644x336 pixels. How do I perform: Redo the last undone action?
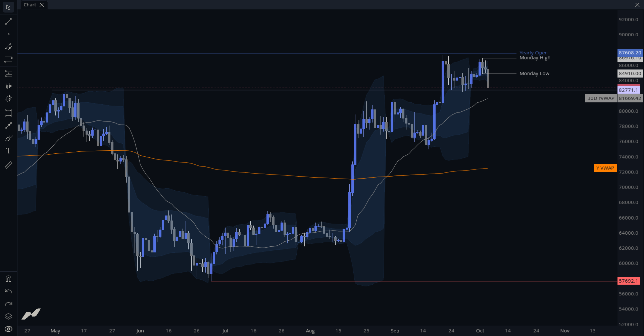tap(8, 304)
